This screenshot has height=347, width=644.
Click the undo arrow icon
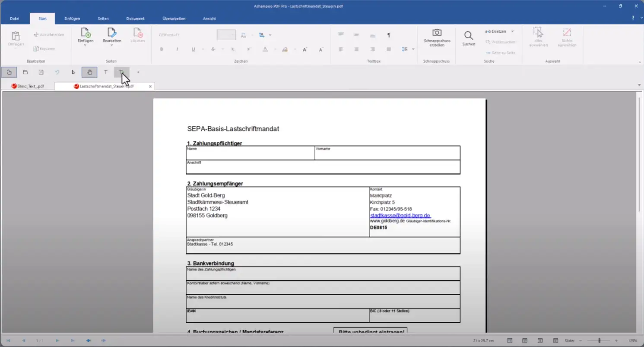57,72
